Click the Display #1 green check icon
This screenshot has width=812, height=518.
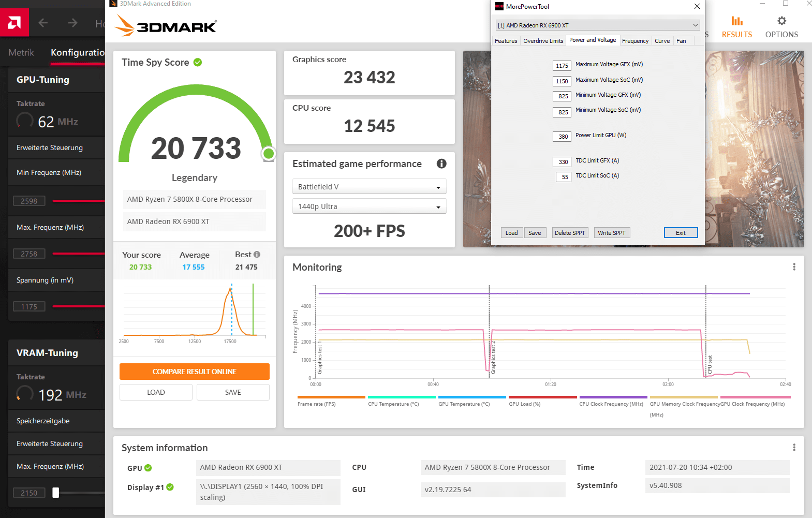click(170, 487)
